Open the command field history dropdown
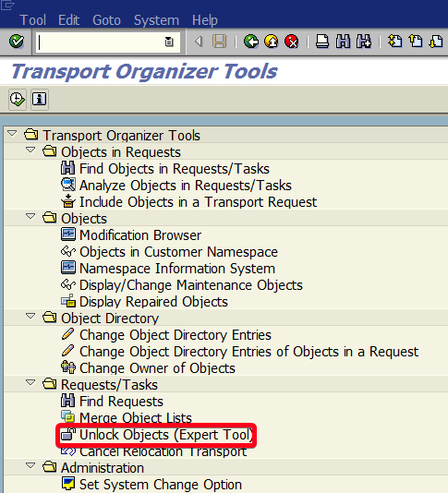448x493 pixels. tap(169, 42)
